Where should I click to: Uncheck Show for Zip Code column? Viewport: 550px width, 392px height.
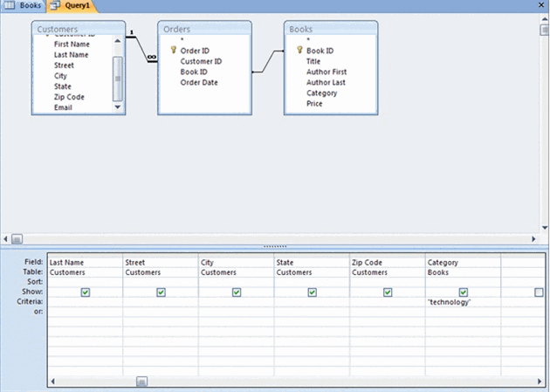pos(388,292)
